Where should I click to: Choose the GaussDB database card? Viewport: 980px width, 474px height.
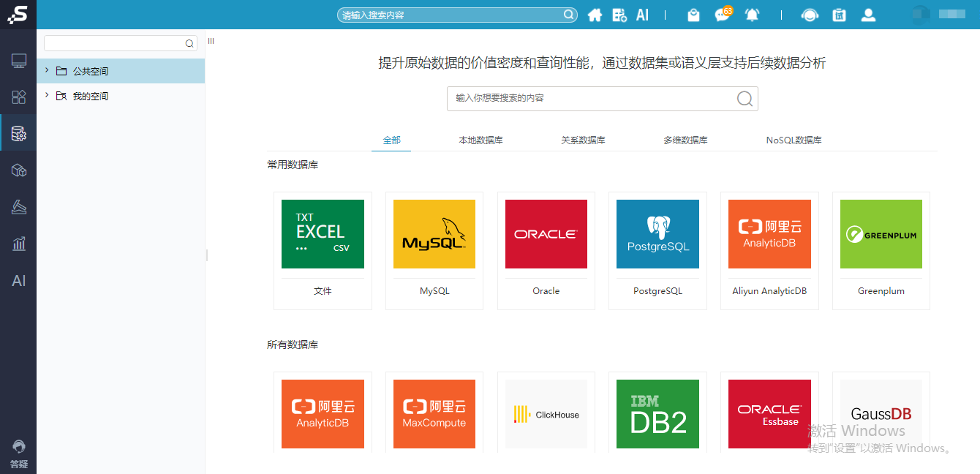coord(881,414)
